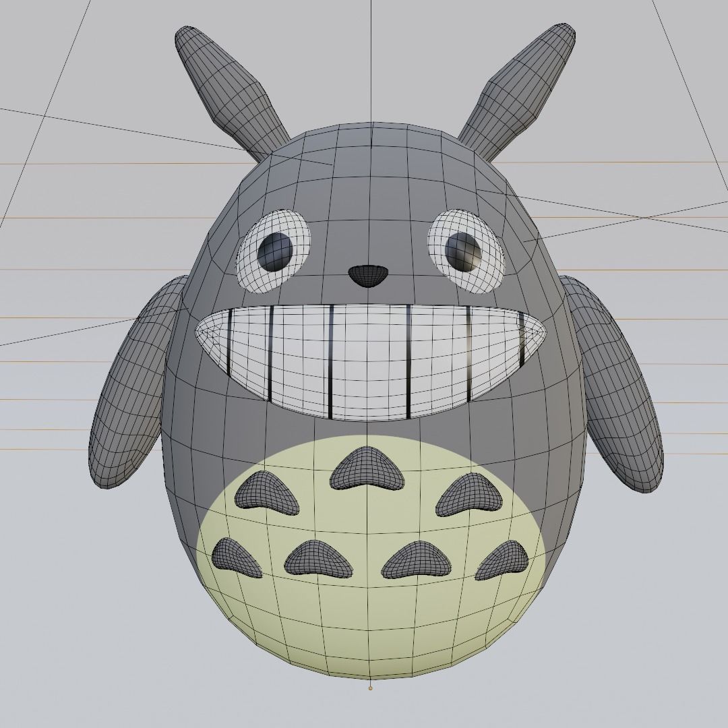Click the gray forehead of the body
Image resolution: width=728 pixels, height=728 pixels.
[371, 186]
